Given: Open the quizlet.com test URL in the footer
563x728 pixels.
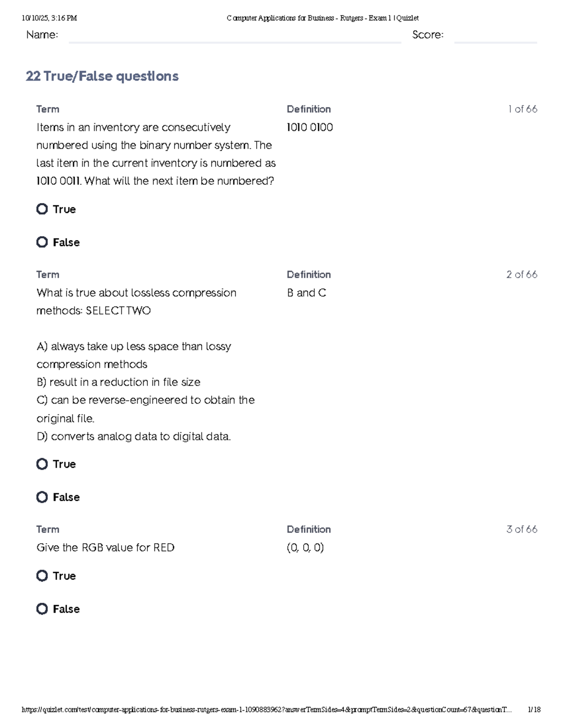Looking at the screenshot, I should click(266, 710).
